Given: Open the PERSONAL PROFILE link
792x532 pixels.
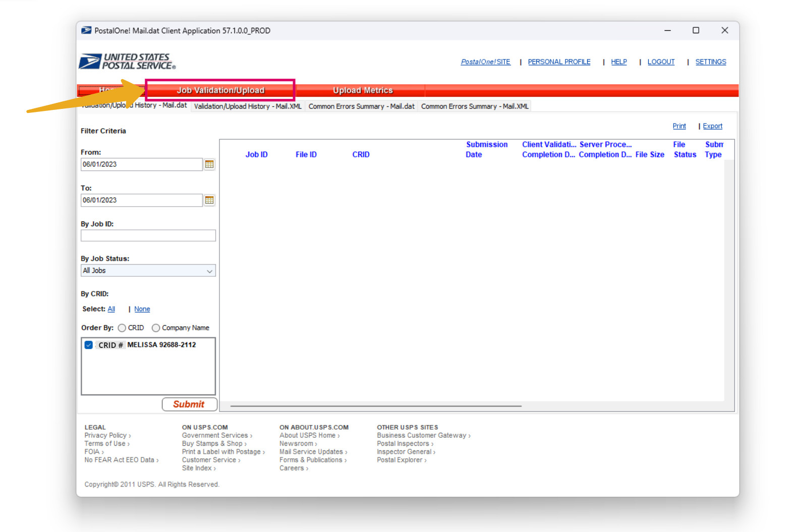Looking at the screenshot, I should point(559,62).
